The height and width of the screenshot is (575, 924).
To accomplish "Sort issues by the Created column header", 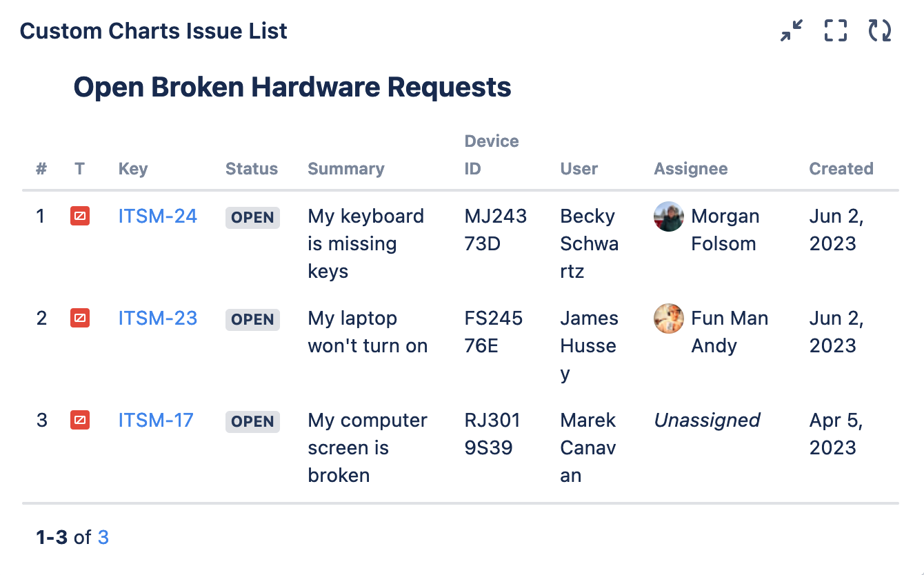I will [x=841, y=168].
